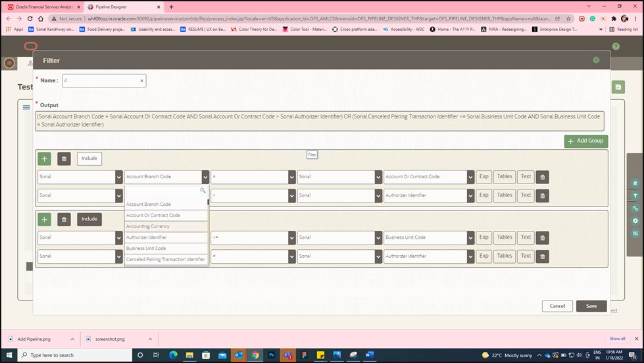644x363 pixels.
Task: Choose Canceled Pairing Transaction Identifier option
Action: point(166,260)
